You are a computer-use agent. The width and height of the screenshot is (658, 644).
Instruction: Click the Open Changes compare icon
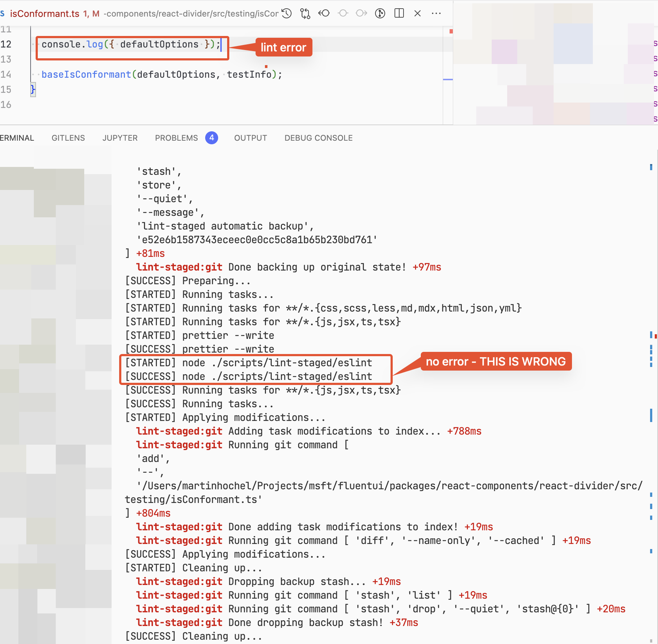coord(305,13)
